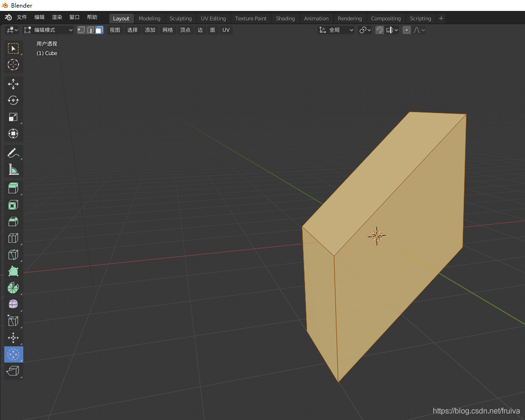Pick the Inset Faces tool
Screen dimensions: 525x420
13,205
